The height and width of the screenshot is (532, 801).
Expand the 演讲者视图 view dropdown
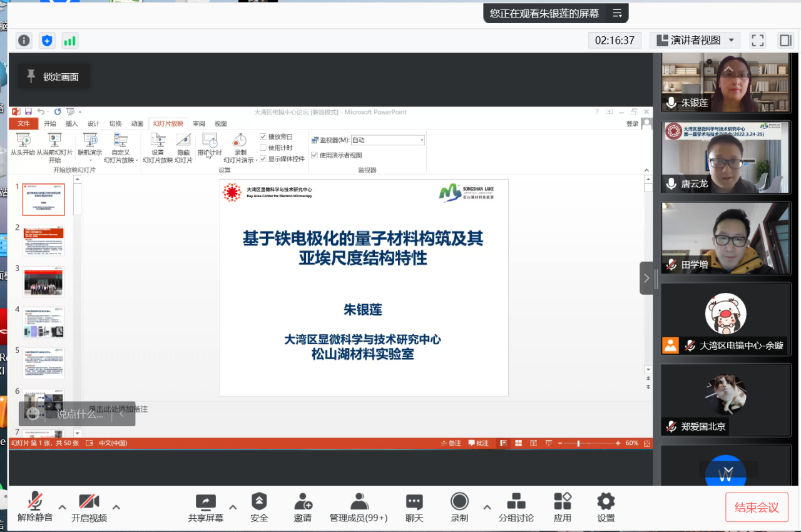coord(695,41)
